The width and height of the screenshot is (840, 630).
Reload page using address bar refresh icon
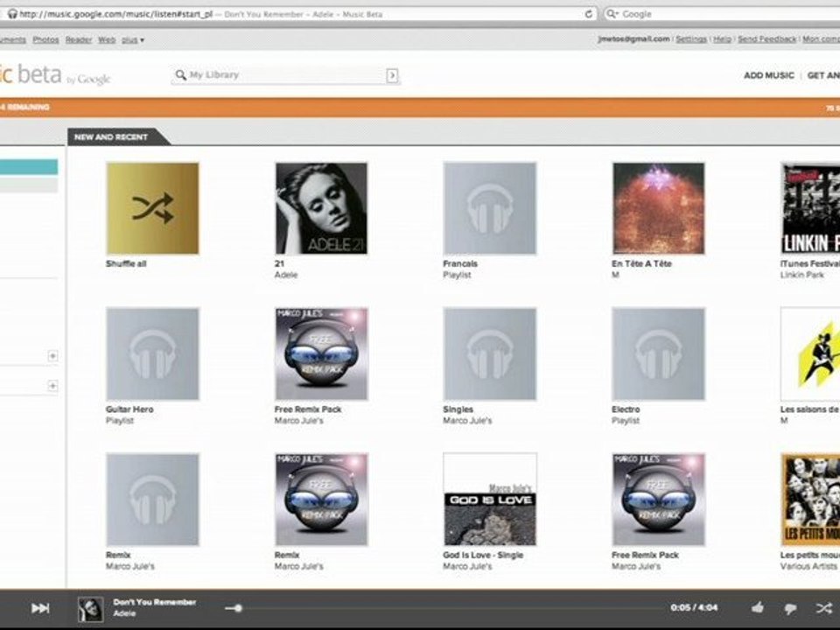tap(588, 14)
